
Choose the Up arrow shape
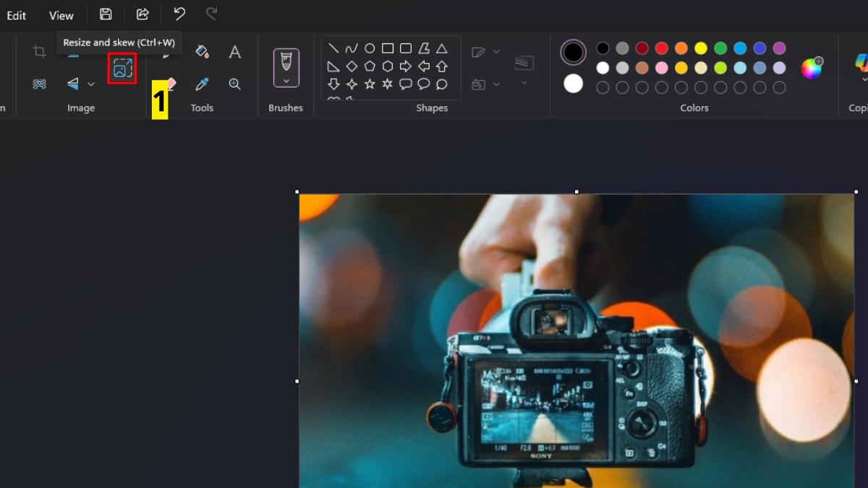(x=442, y=67)
